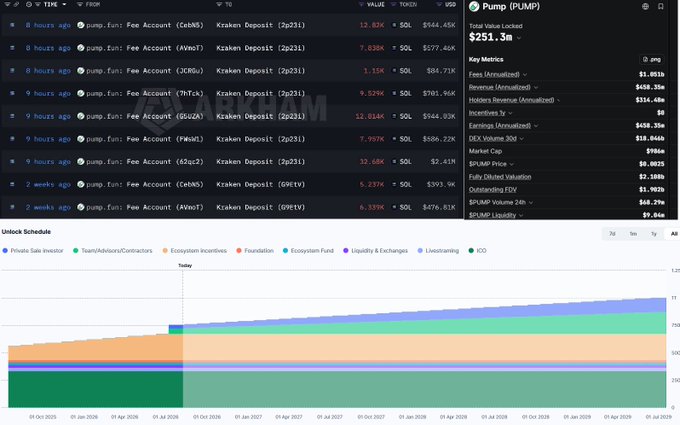The width and height of the screenshot is (680, 425).
Task: Toggle the Team/Advisors/Contractors legend series
Action: click(x=113, y=251)
